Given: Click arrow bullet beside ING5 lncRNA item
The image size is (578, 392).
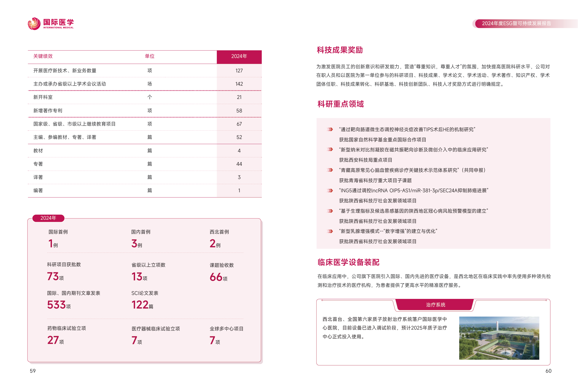Looking at the screenshot, I should 330,190.
